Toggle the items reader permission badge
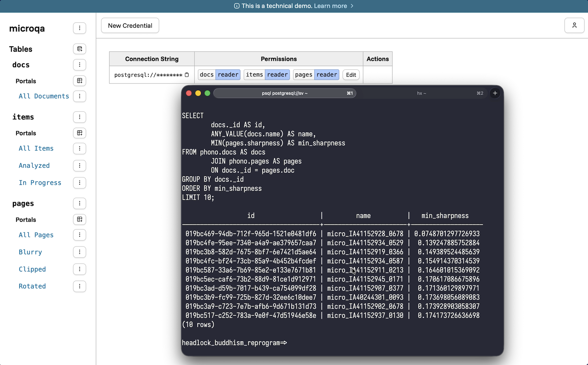588x365 pixels. 277,75
